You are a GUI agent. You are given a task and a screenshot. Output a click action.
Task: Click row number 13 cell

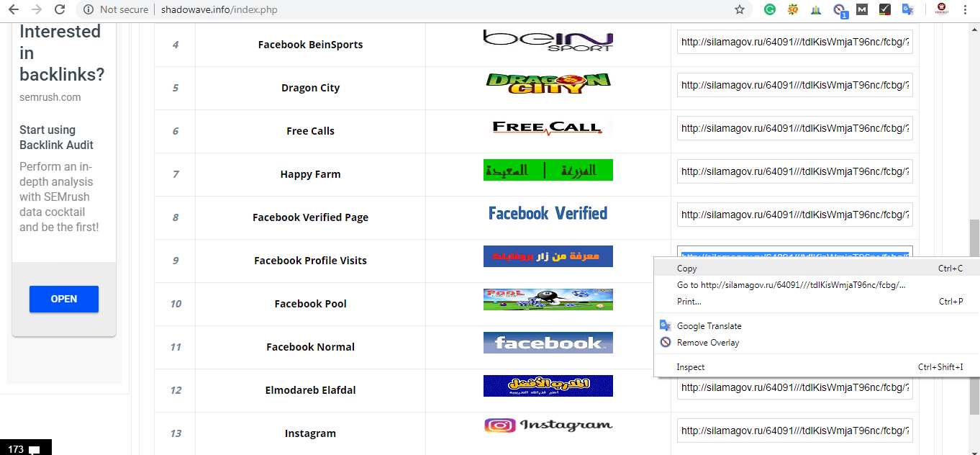click(175, 433)
